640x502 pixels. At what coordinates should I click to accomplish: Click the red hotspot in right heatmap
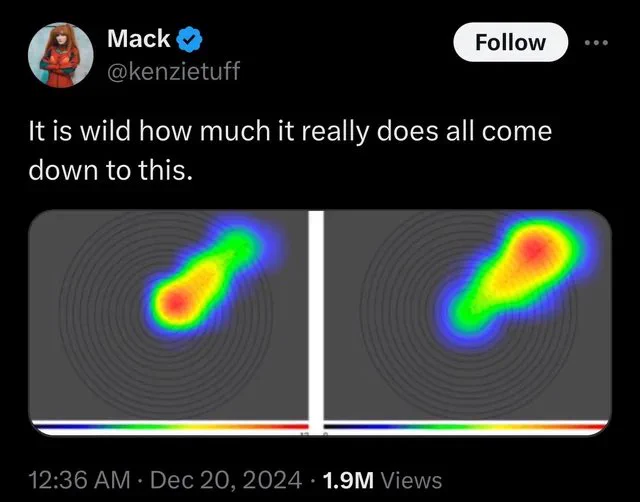535,247
